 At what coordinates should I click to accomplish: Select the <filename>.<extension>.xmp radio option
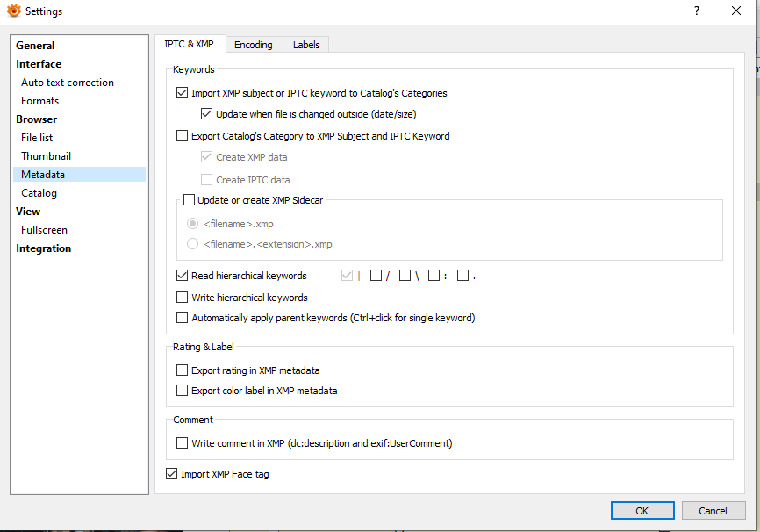(193, 244)
